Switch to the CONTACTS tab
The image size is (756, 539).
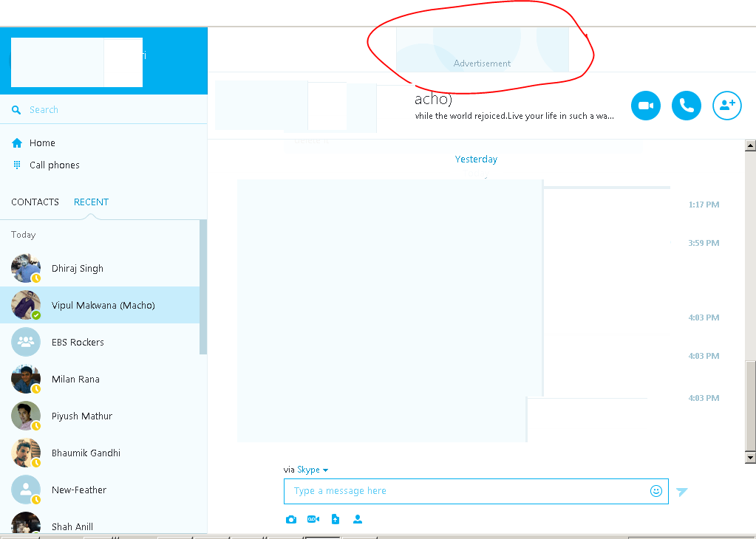[35, 202]
